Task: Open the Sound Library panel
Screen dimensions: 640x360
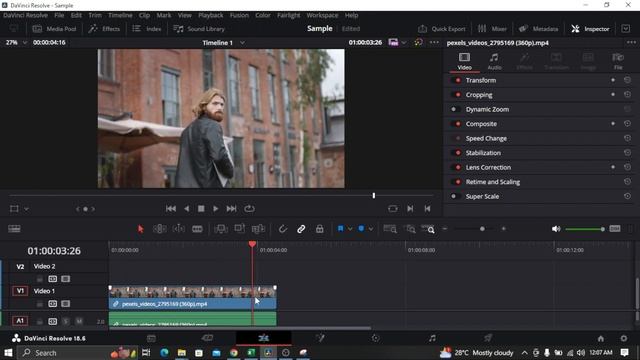Action: (199, 29)
